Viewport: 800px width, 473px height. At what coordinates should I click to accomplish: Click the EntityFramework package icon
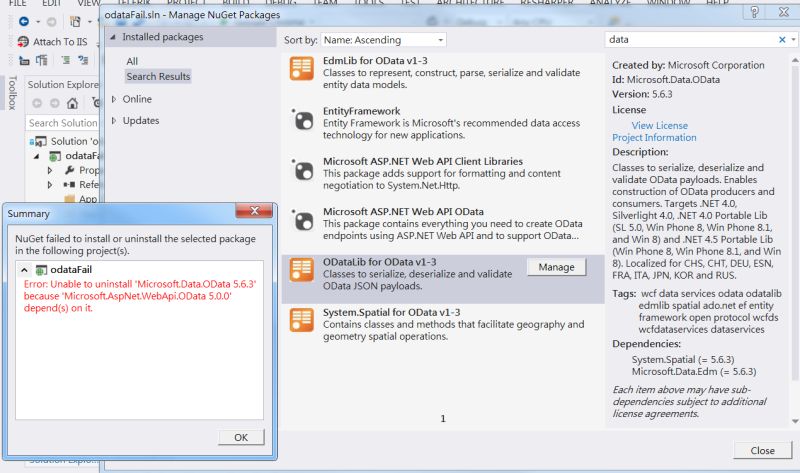[x=303, y=119]
